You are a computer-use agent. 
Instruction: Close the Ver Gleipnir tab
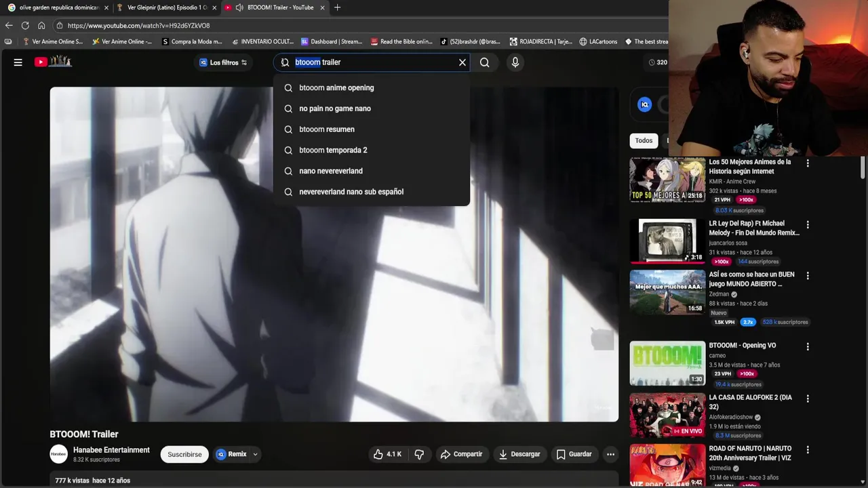pos(214,7)
